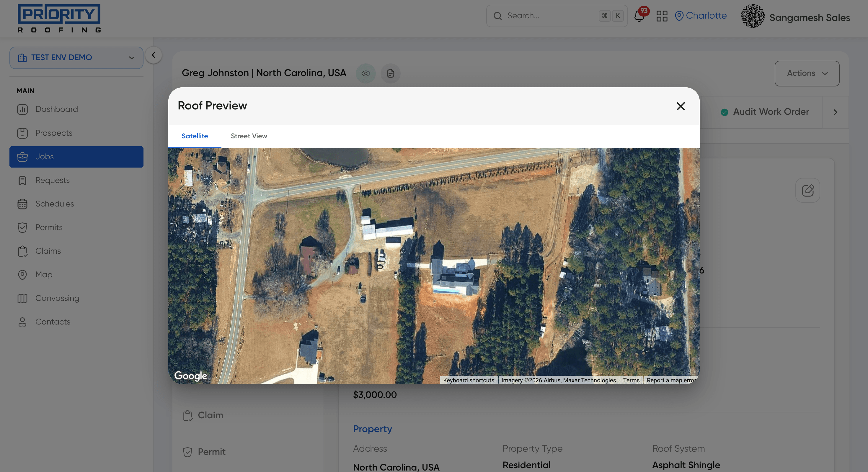
Task: Click the Permits shield icon in sidebar
Action: tap(22, 227)
